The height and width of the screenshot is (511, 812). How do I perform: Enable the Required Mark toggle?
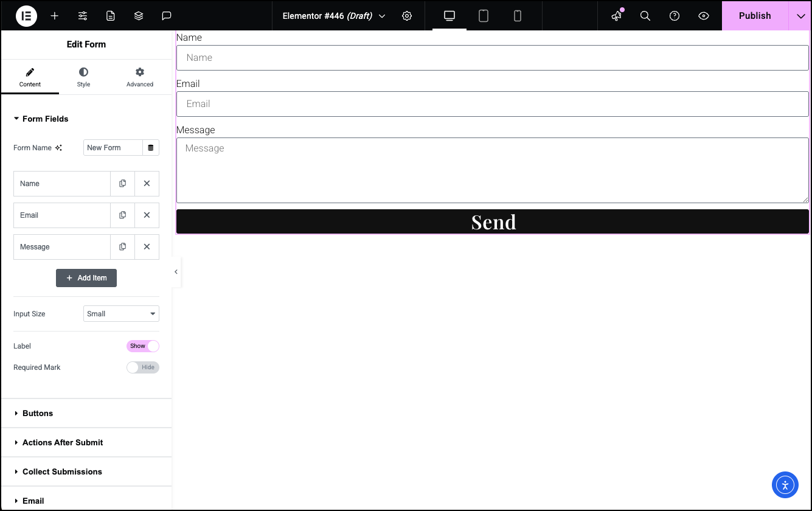tap(143, 367)
